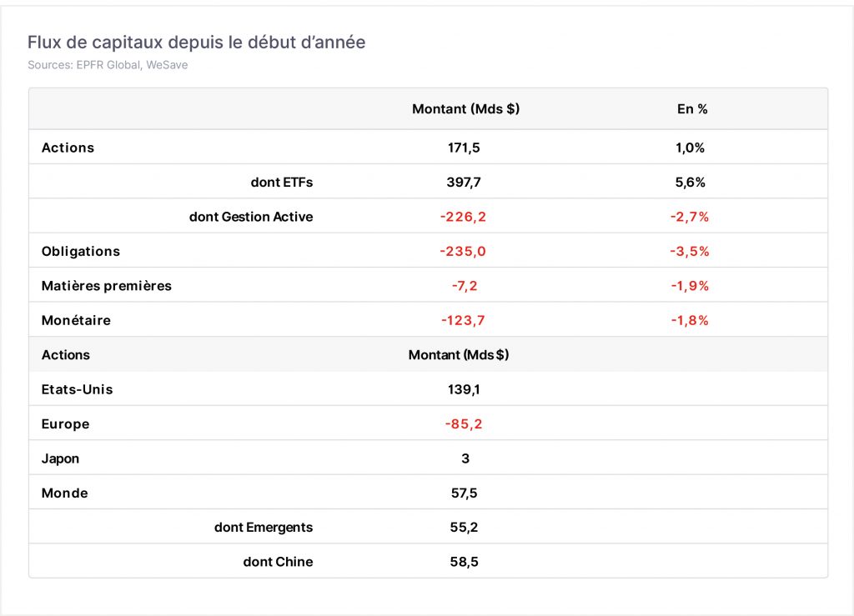Viewport: 854px width, 616px height.
Task: Select the Monde row label
Action: 65,493
